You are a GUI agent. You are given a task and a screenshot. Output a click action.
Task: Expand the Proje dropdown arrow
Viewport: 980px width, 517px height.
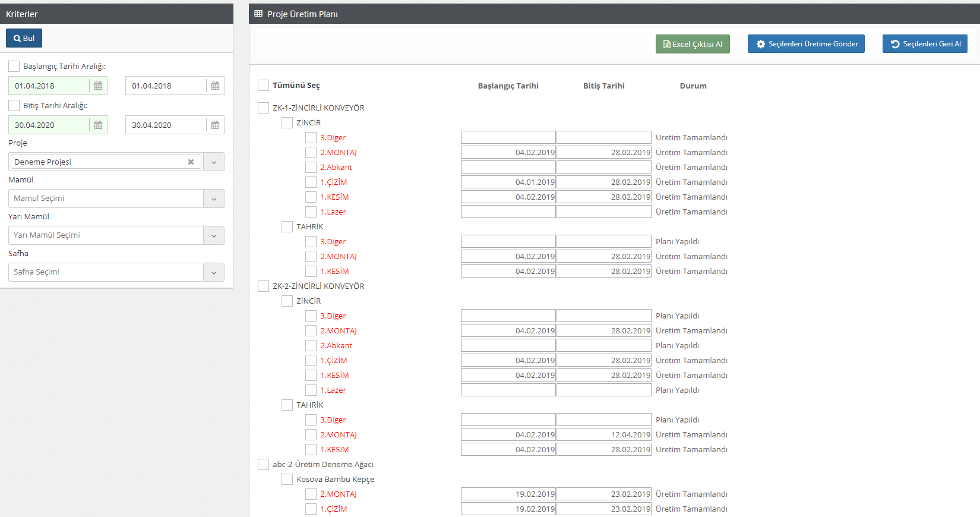tap(214, 162)
